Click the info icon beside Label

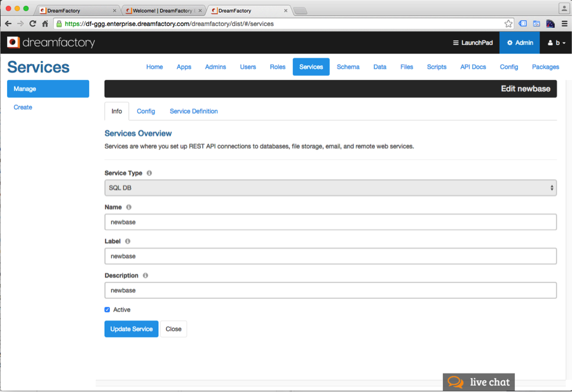coord(128,241)
